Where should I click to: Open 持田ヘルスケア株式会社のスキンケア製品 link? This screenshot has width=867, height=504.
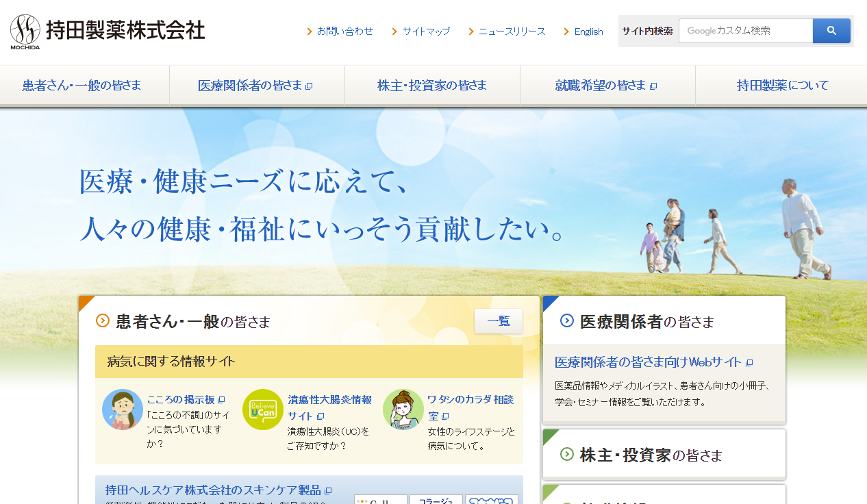pos(213,490)
